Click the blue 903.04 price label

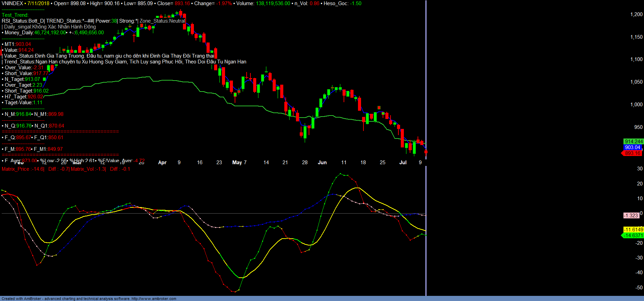[632, 147]
